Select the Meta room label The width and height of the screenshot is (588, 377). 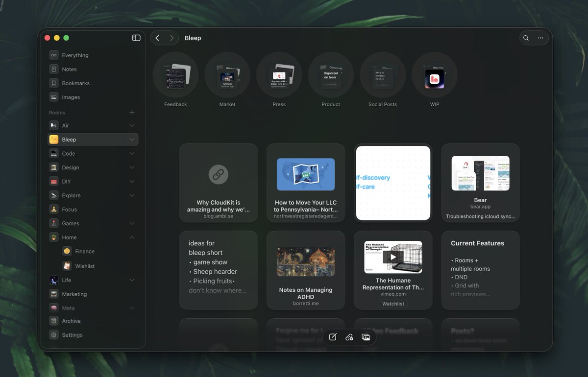(68, 308)
